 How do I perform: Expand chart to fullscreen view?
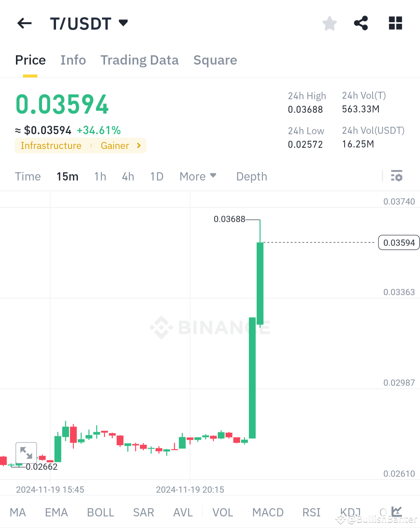(26, 452)
